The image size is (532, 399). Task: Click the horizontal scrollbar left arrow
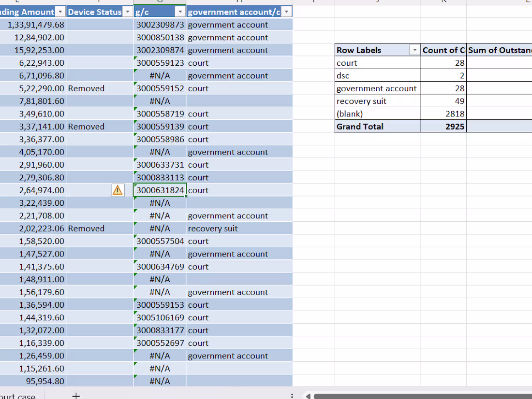coord(308,396)
